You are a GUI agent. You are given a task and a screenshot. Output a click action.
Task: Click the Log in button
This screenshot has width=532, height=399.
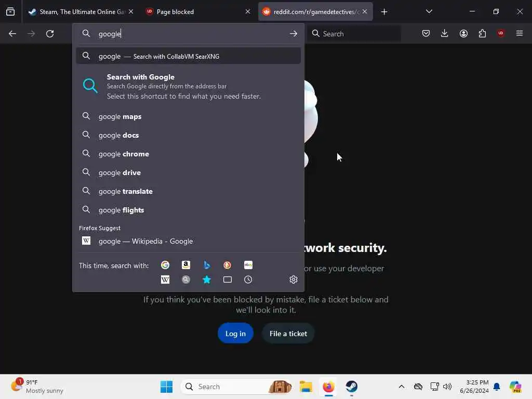[235, 333]
